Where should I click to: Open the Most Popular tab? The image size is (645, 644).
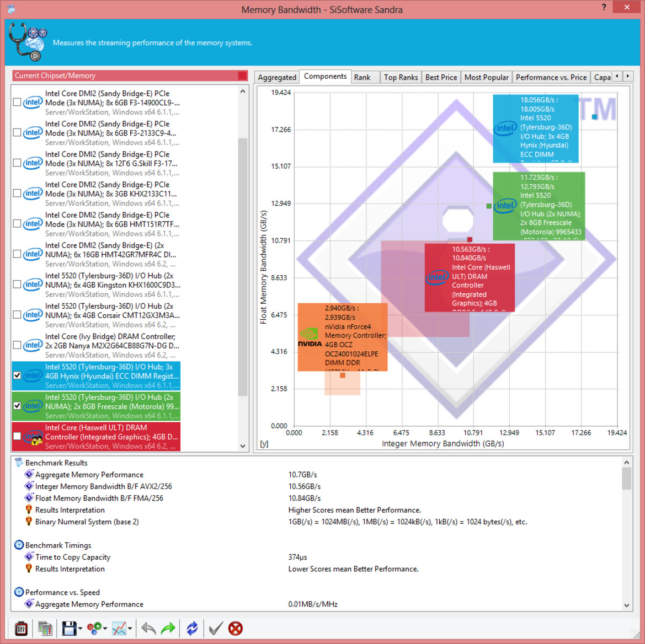[486, 77]
